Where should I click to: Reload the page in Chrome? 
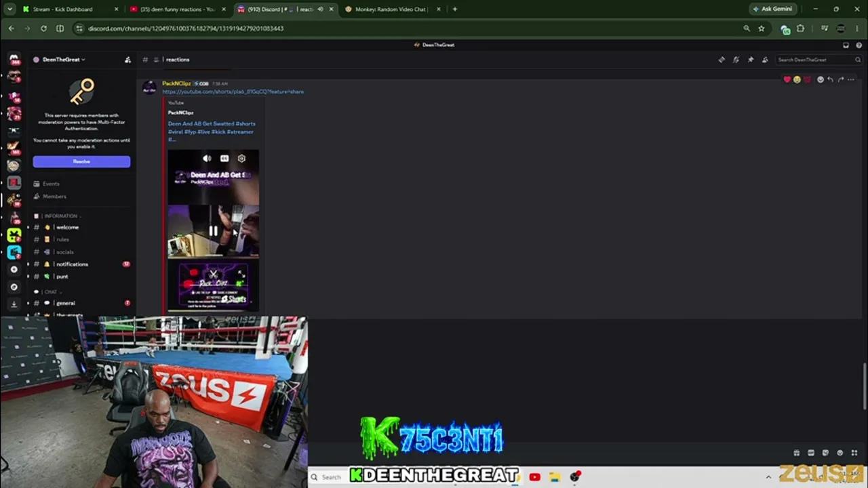43,28
